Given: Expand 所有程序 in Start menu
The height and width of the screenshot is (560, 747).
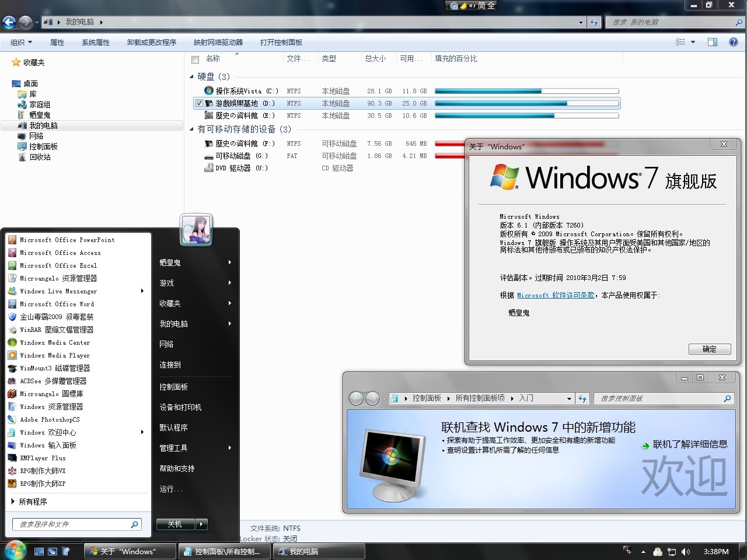Looking at the screenshot, I should pyautogui.click(x=29, y=502).
